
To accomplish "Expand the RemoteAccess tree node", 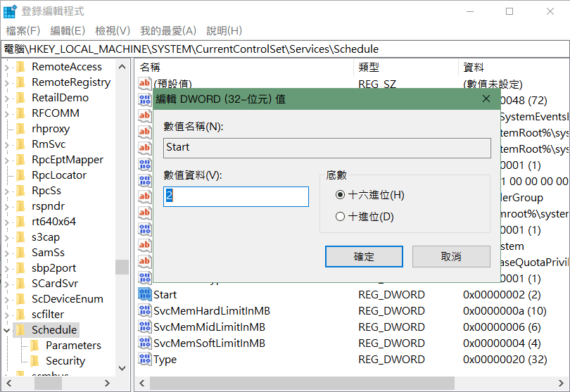I will pos(7,67).
